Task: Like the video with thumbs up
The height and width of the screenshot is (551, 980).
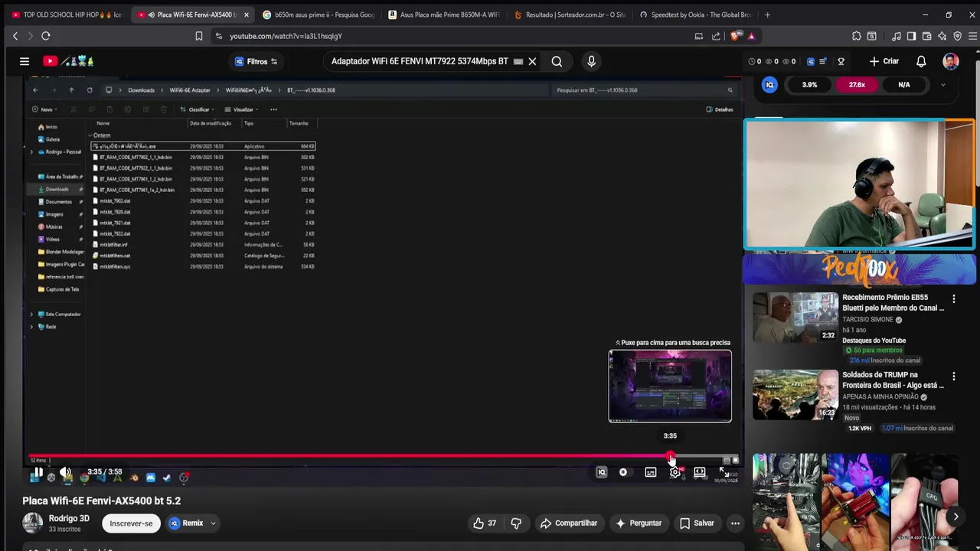Action: click(x=485, y=523)
